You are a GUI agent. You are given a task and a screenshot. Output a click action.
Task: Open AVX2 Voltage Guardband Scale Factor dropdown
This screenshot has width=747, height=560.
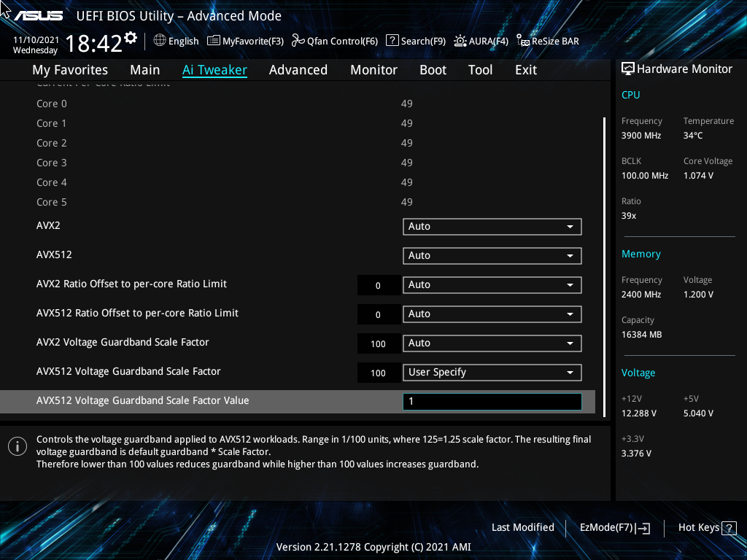click(x=492, y=343)
